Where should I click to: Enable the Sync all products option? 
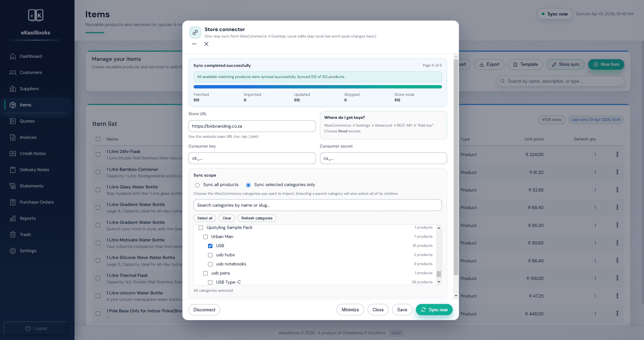[x=197, y=185]
